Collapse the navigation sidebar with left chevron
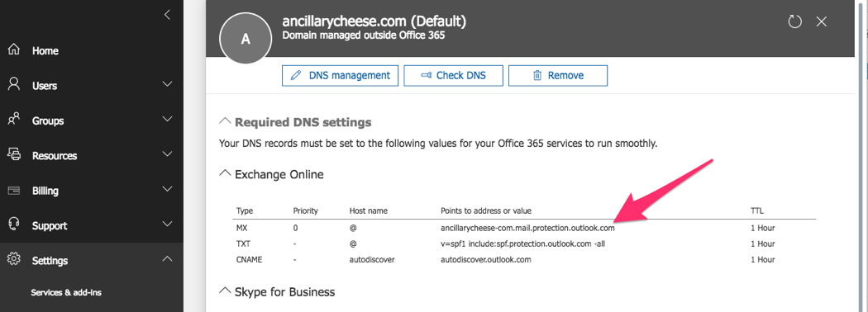Viewport: 868px width, 312px height. click(167, 16)
